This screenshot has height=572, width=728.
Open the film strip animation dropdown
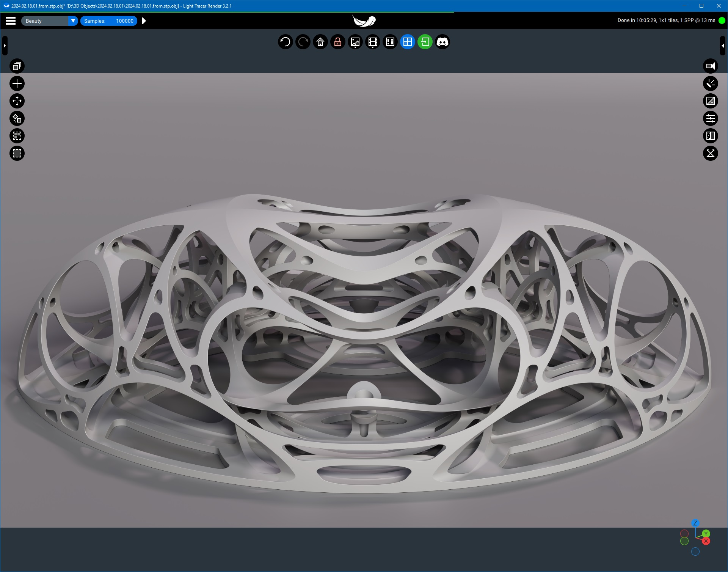click(x=372, y=42)
